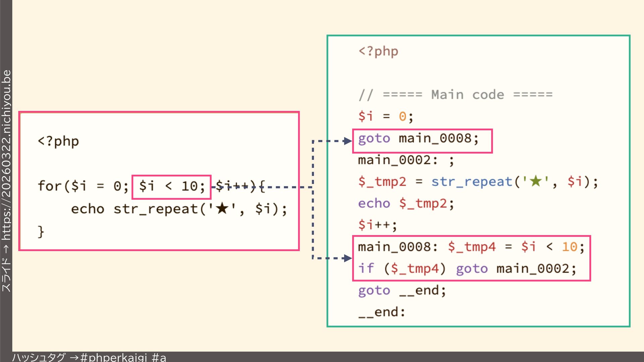The height and width of the screenshot is (362, 644).
Task: Click the 'main_0008: $_tmp4 = $i < 10;' line
Action: point(471,247)
